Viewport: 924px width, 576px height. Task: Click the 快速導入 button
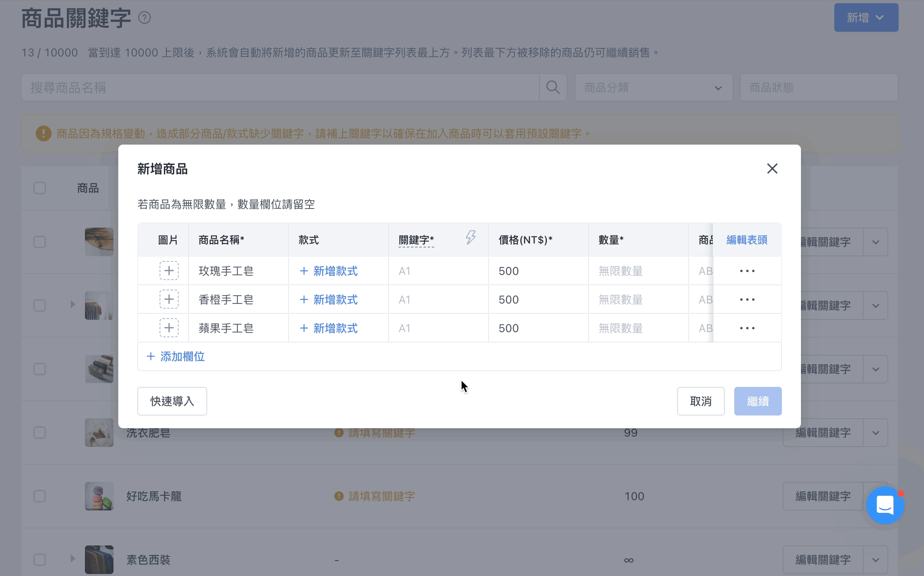(x=172, y=401)
